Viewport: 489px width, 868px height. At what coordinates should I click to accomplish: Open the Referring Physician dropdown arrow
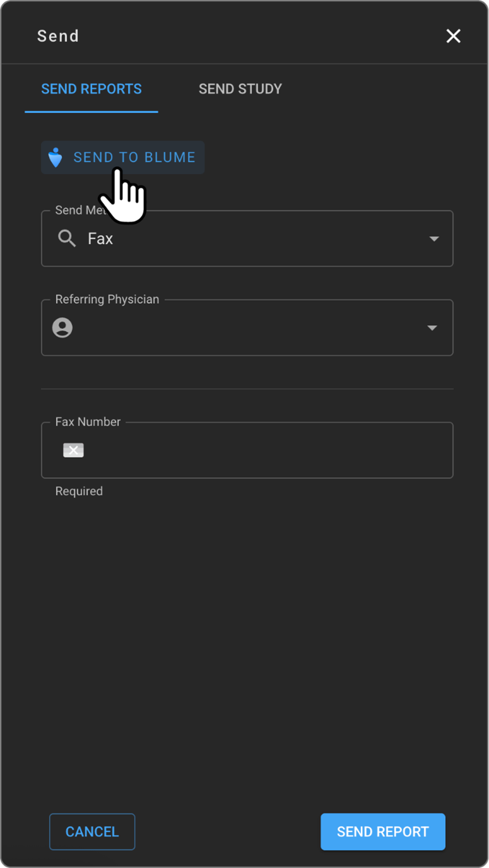(432, 328)
